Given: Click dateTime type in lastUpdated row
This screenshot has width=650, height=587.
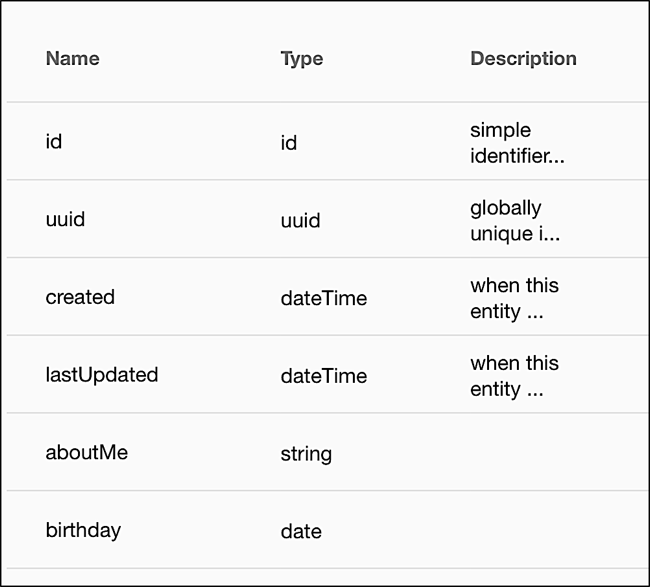Looking at the screenshot, I should coord(323,376).
